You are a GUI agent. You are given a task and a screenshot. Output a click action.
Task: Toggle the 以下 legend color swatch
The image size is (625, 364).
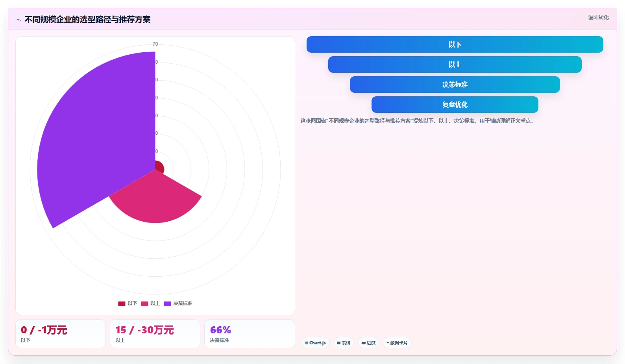pyautogui.click(x=122, y=303)
